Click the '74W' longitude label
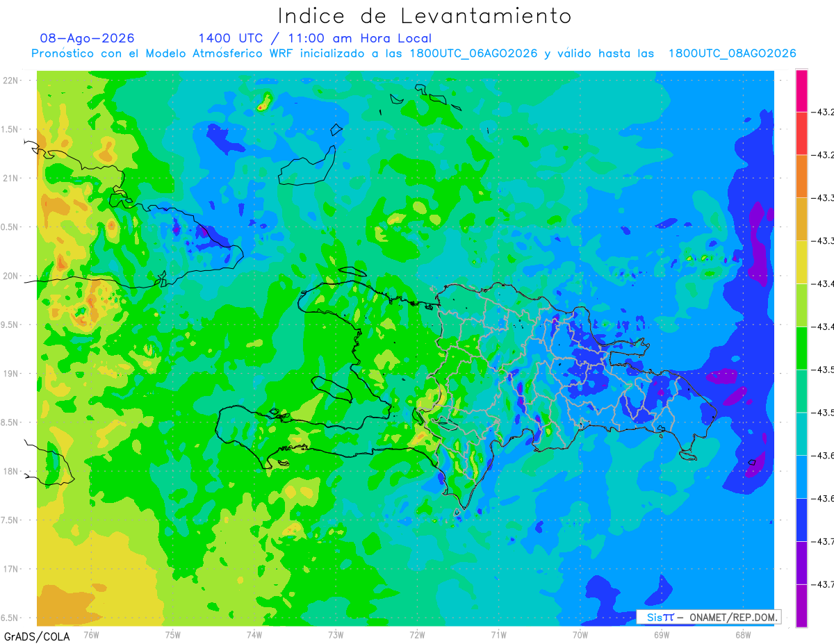 pyautogui.click(x=254, y=634)
